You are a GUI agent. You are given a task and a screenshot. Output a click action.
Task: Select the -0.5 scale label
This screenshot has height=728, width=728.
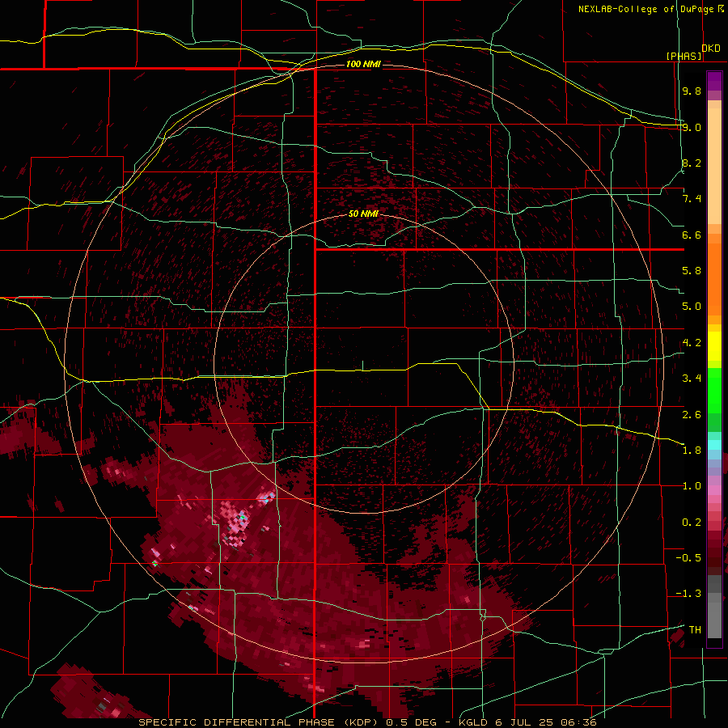click(x=688, y=558)
